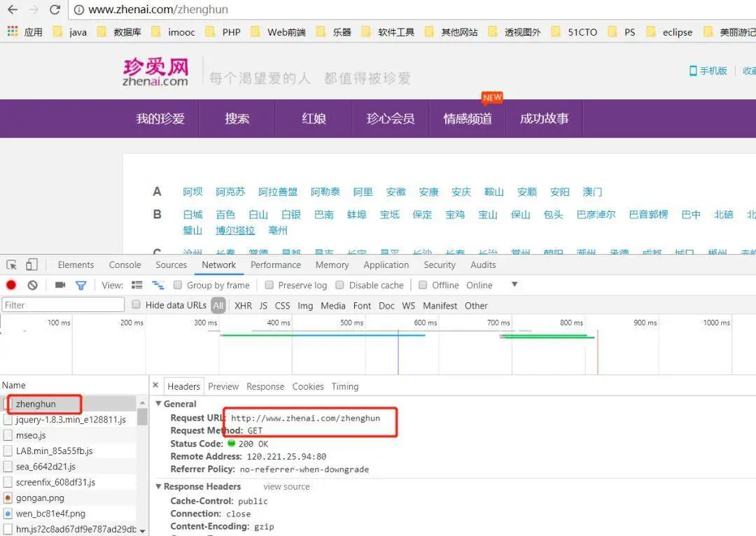Open the PHP bookmark folder
The image size is (756, 536).
223,31
